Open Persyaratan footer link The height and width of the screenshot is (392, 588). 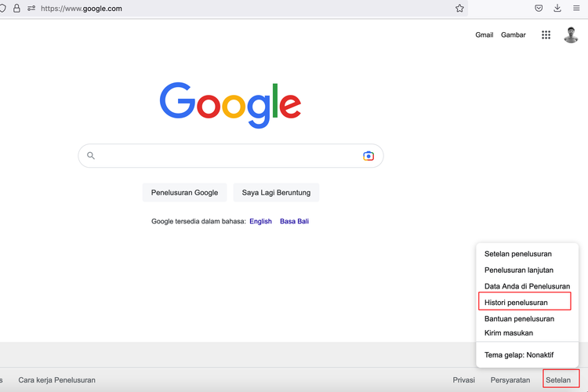tap(510, 380)
